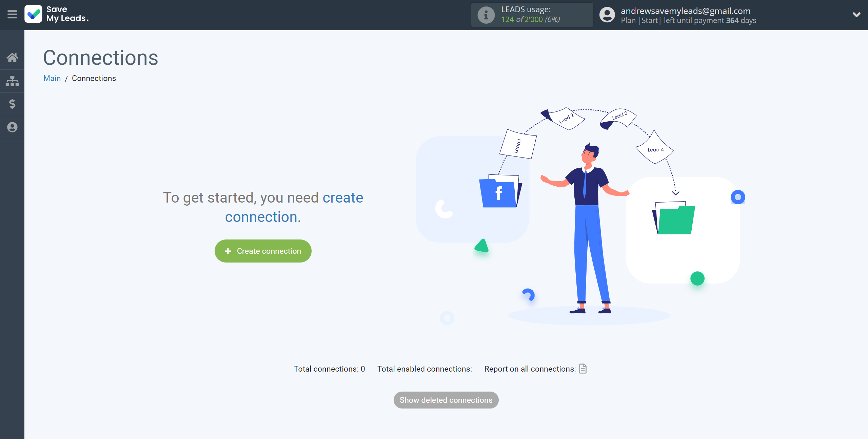This screenshot has width=868, height=439.
Task: Click the hamburger menu icon top left
Action: (12, 15)
